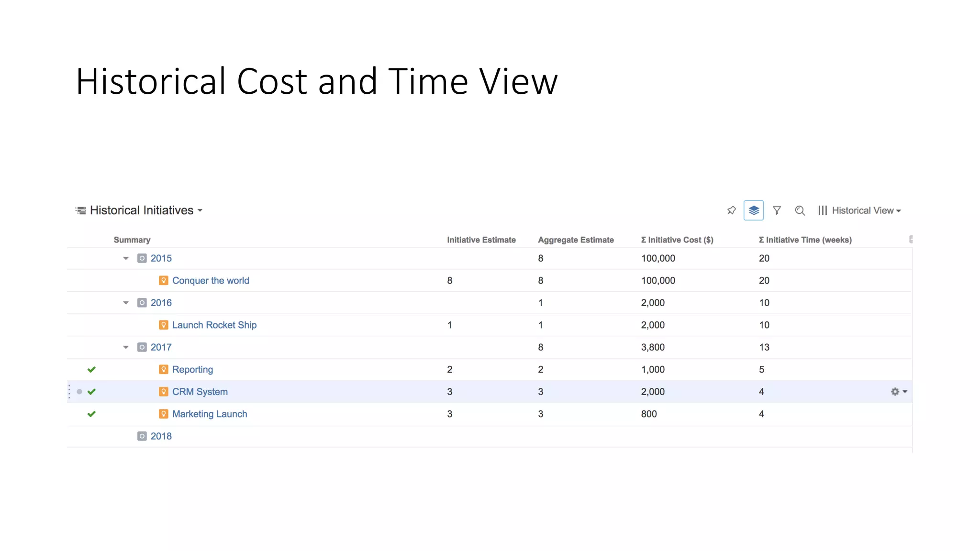This screenshot has height=551, width=980.
Task: Click the 2017 folder icon
Action: pos(142,347)
